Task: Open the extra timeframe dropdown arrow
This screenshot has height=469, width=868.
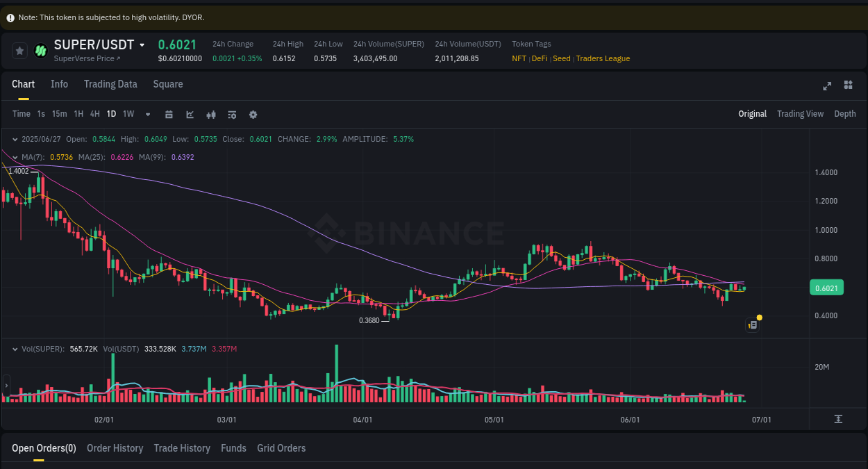Action: coord(147,114)
